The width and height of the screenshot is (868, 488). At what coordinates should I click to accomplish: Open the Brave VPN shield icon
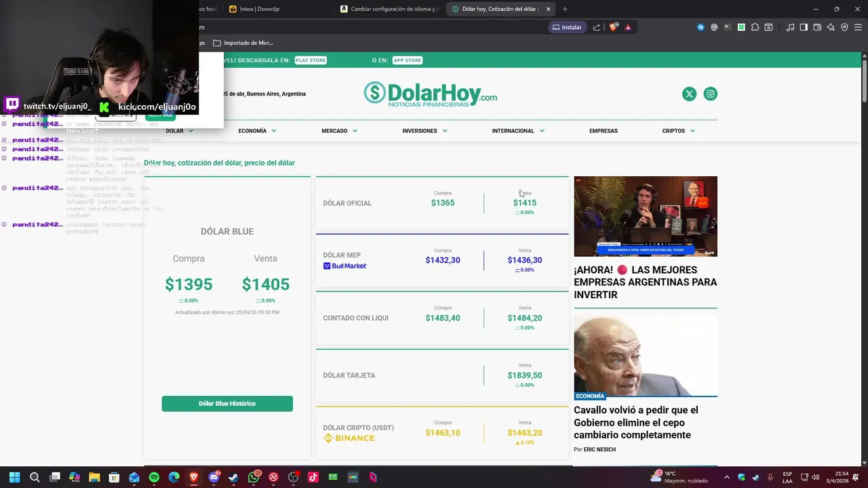point(844,27)
